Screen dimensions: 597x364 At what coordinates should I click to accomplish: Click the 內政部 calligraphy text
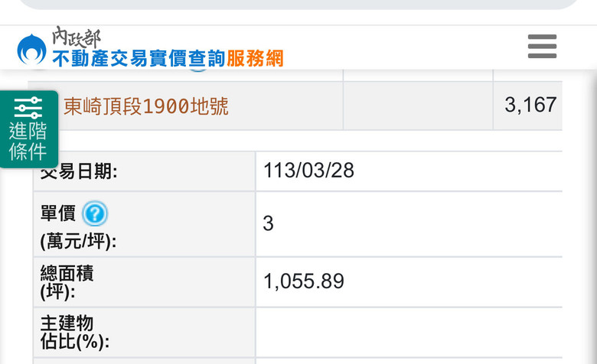77,37
